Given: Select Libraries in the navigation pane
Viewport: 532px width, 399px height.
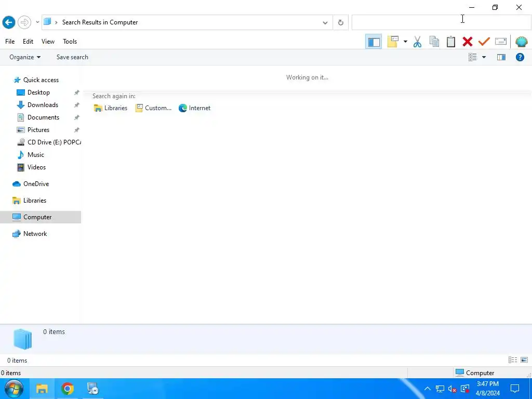Looking at the screenshot, I should (x=35, y=201).
